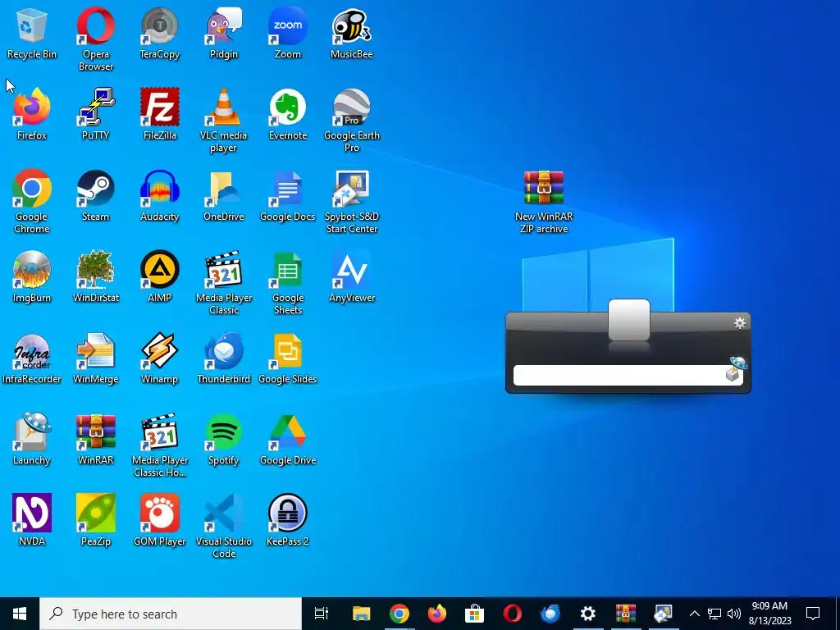Open Microsoft Store from the taskbar

tap(475, 614)
